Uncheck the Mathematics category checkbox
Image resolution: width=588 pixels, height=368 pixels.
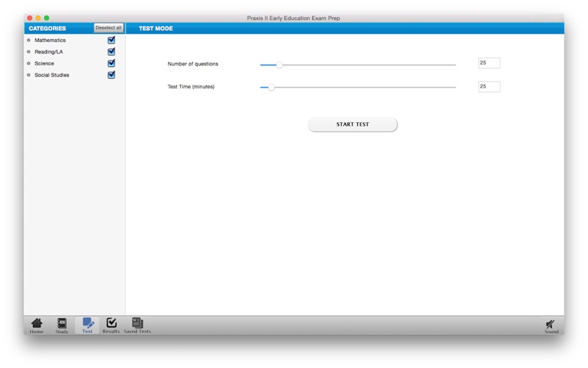click(112, 40)
